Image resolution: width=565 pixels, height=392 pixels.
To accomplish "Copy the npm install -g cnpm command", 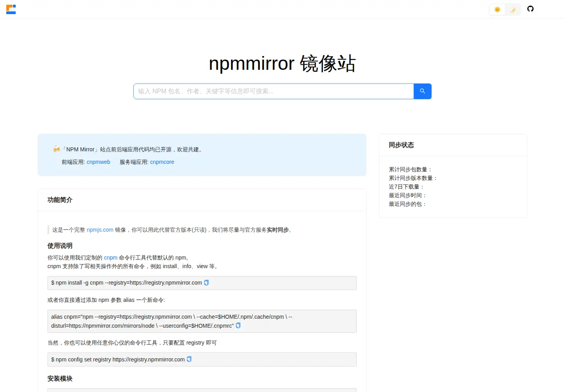I will click(206, 283).
